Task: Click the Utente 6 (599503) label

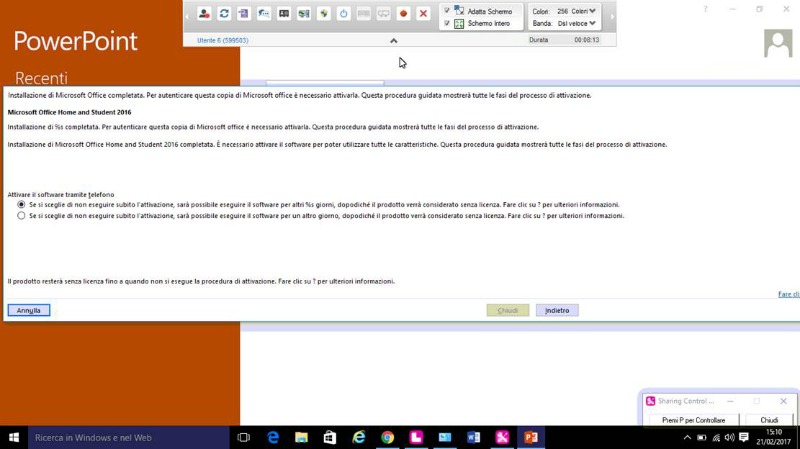Action: (222, 40)
